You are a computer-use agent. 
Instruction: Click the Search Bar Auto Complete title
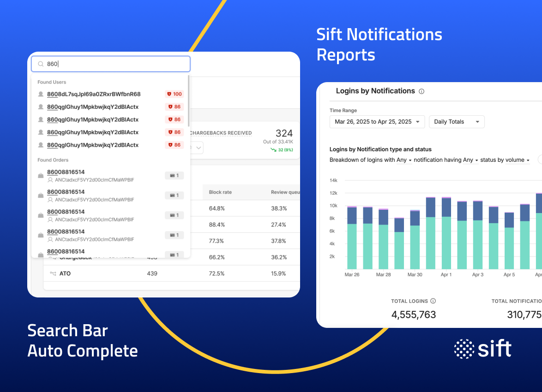tap(82, 340)
